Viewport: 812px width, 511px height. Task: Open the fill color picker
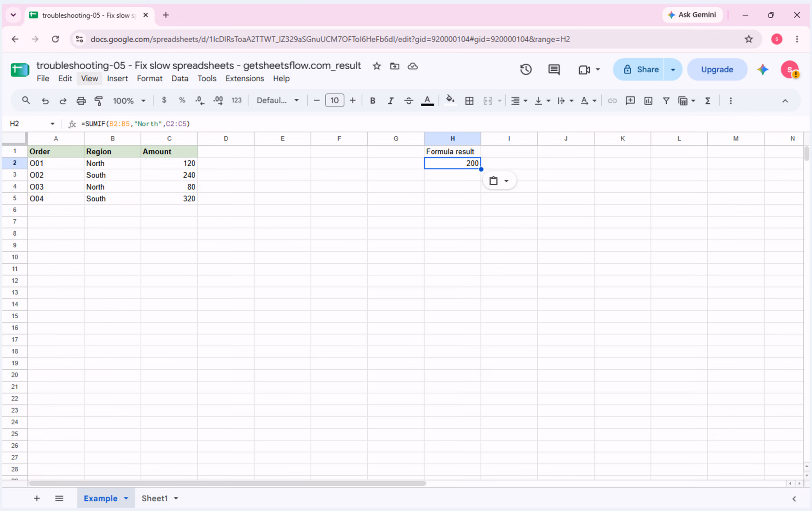[450, 100]
